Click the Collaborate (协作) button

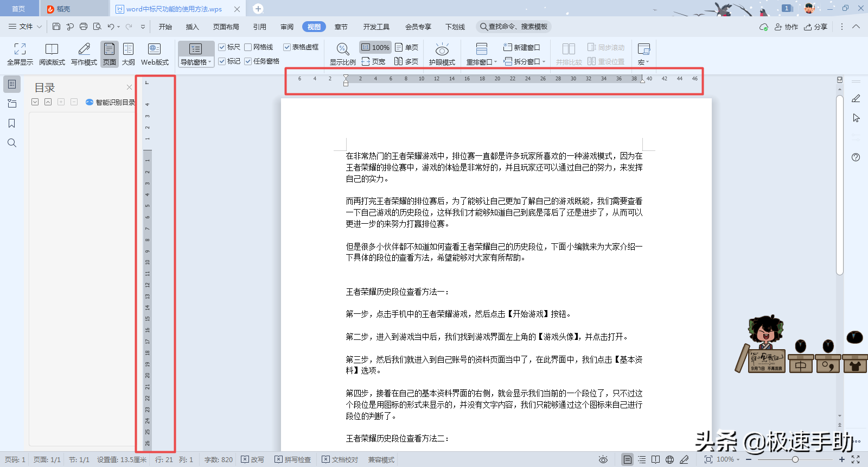pyautogui.click(x=786, y=27)
